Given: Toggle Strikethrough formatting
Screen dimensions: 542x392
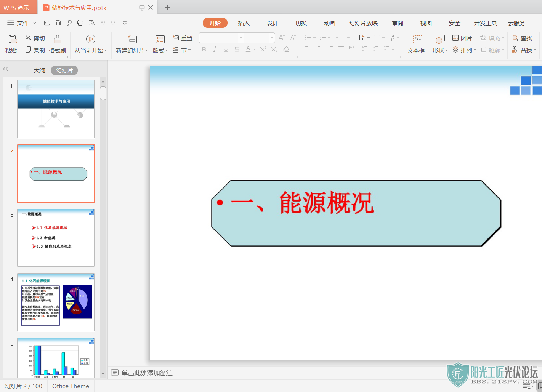Looking at the screenshot, I should 237,49.
